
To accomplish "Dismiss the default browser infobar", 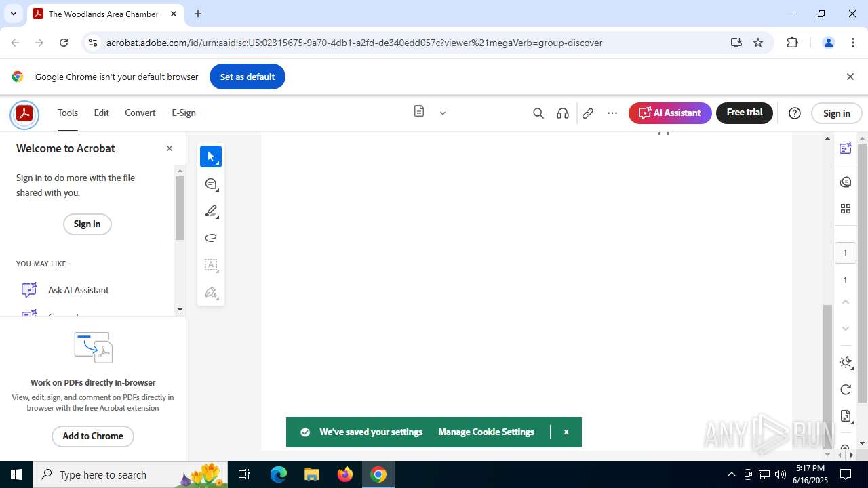I will pos(850,77).
